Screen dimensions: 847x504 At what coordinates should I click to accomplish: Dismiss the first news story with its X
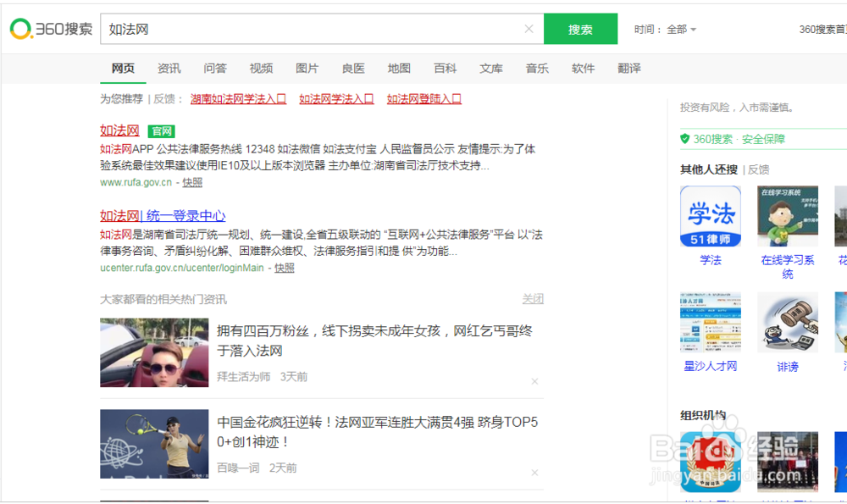point(534,381)
